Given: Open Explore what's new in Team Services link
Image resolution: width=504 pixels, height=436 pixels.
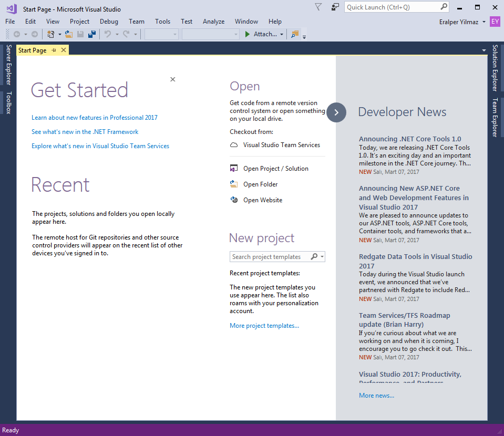Looking at the screenshot, I should [x=100, y=146].
